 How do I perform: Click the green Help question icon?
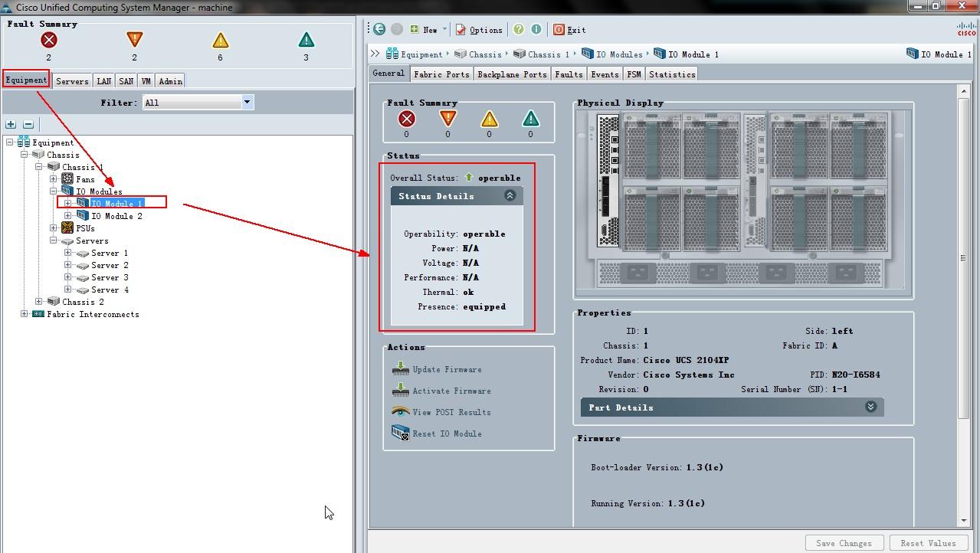pyautogui.click(x=519, y=29)
